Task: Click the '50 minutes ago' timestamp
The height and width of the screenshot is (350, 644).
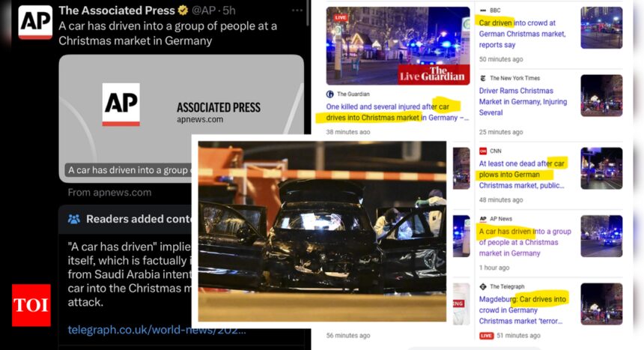Action: click(501, 59)
